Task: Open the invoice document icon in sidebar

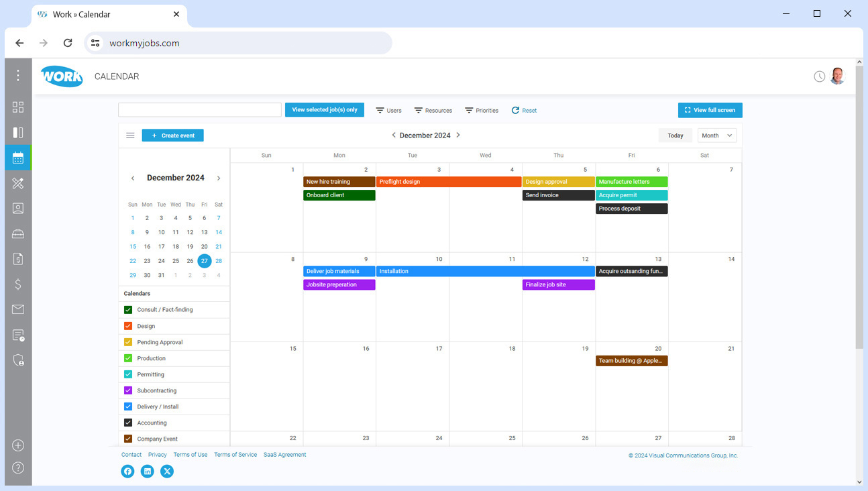Action: (x=18, y=258)
